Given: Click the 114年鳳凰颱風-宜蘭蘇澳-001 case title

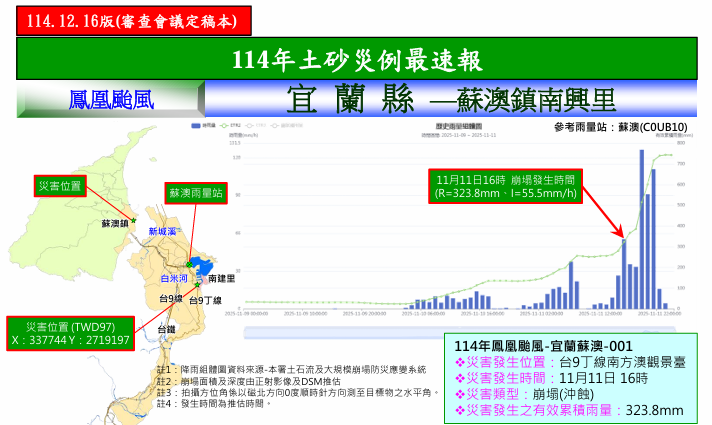Looking at the screenshot, I should point(543,346).
